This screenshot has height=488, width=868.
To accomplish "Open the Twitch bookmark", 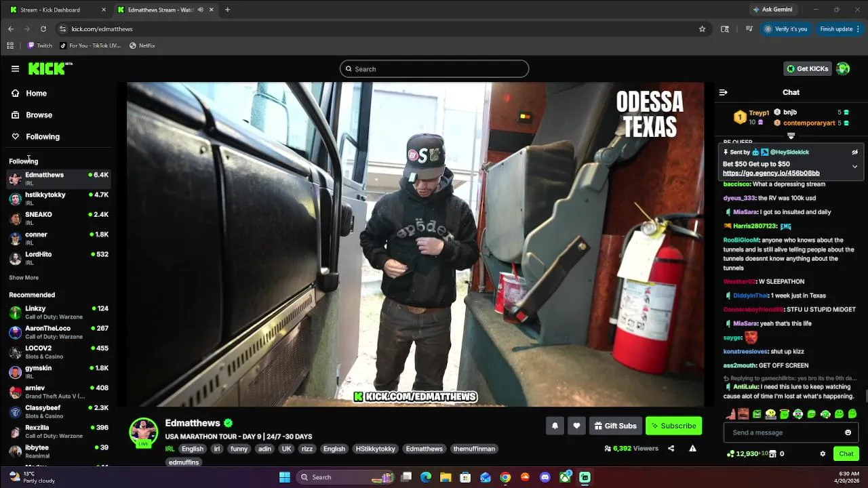I will (x=39, y=45).
